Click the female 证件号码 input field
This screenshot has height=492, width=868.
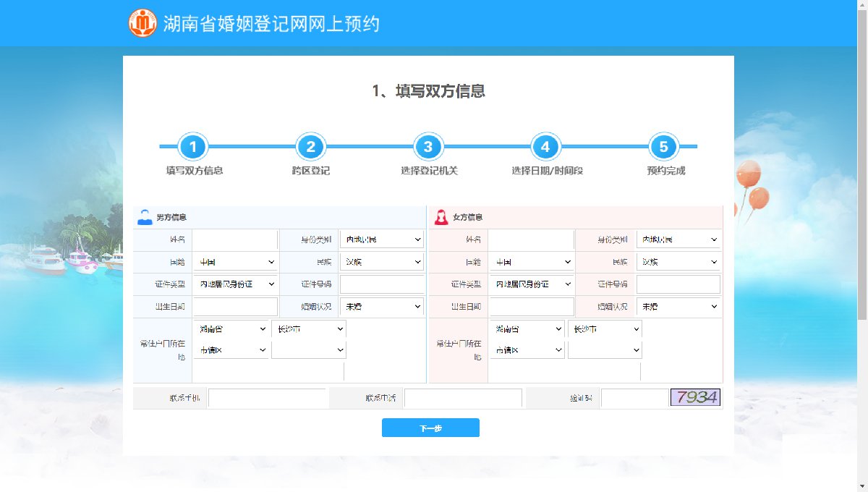point(678,284)
